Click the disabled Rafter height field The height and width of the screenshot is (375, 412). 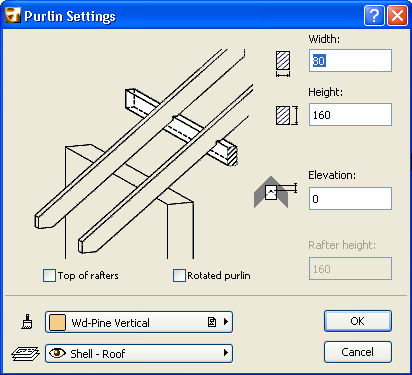click(350, 269)
